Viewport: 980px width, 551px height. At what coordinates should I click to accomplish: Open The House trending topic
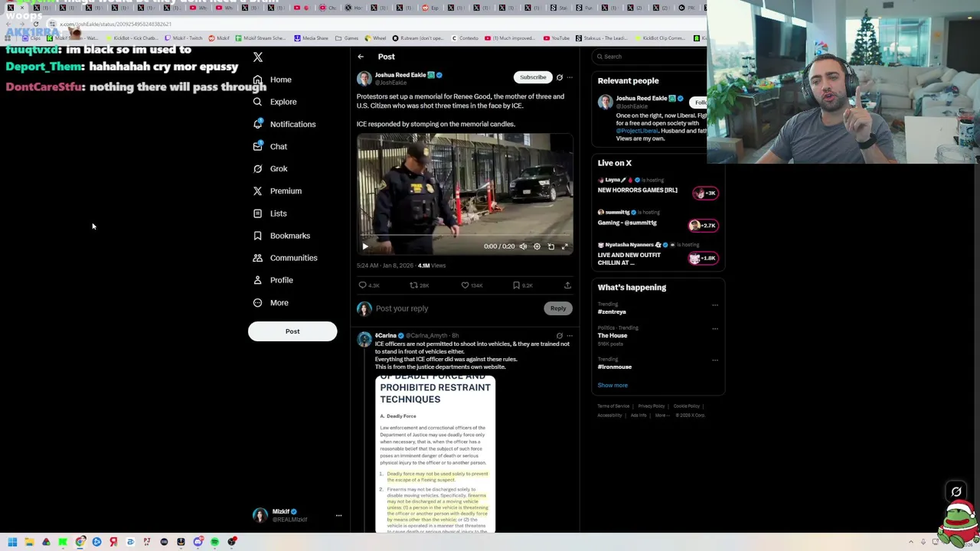[612, 336]
